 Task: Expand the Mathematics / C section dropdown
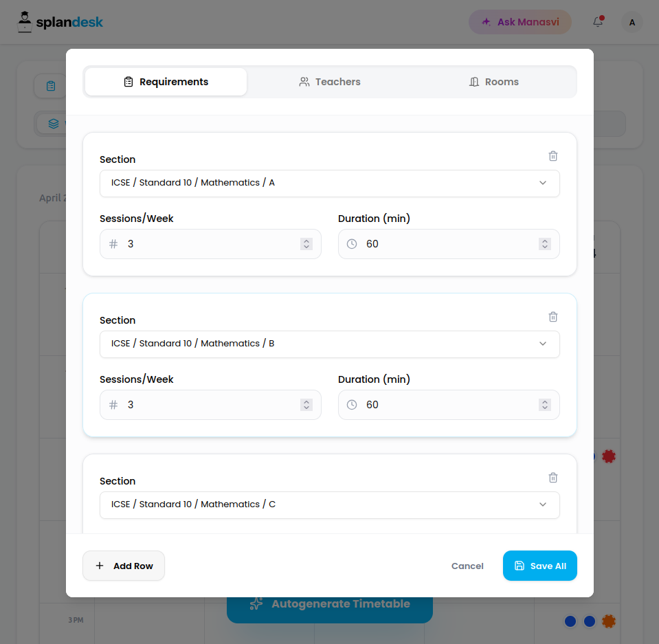coord(330,505)
